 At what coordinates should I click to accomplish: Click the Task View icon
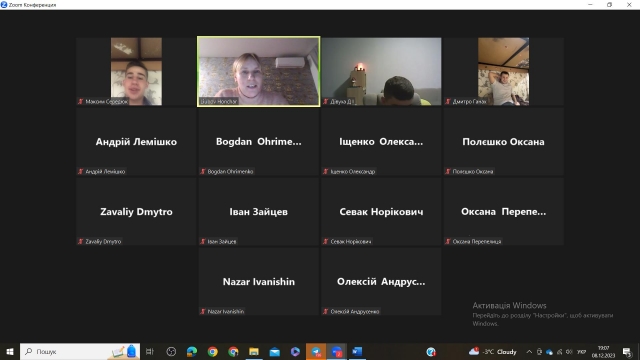(x=150, y=351)
